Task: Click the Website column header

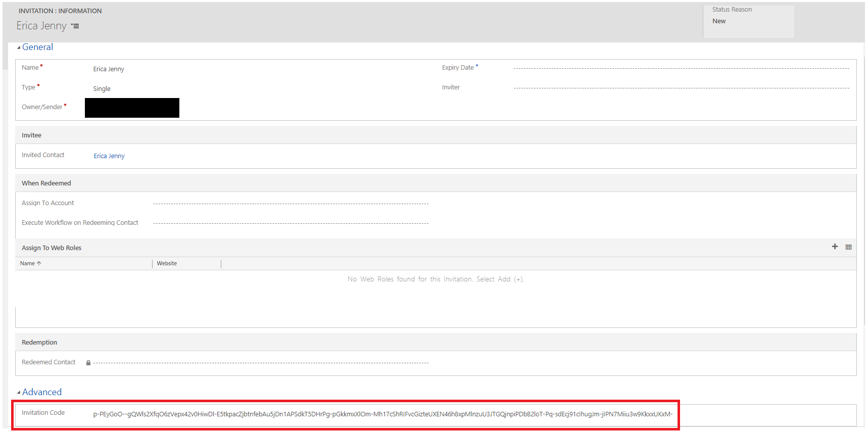Action: click(x=167, y=264)
